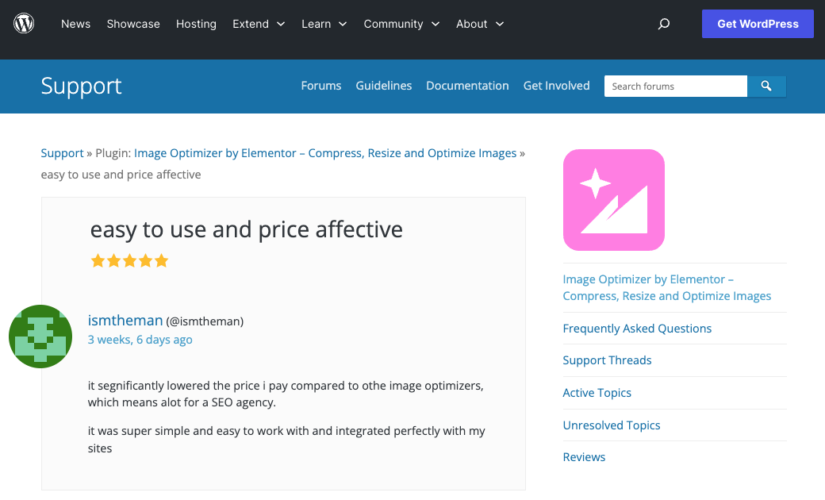This screenshot has width=825, height=500.
Task: Focus the Search forums input field
Action: tap(675, 86)
